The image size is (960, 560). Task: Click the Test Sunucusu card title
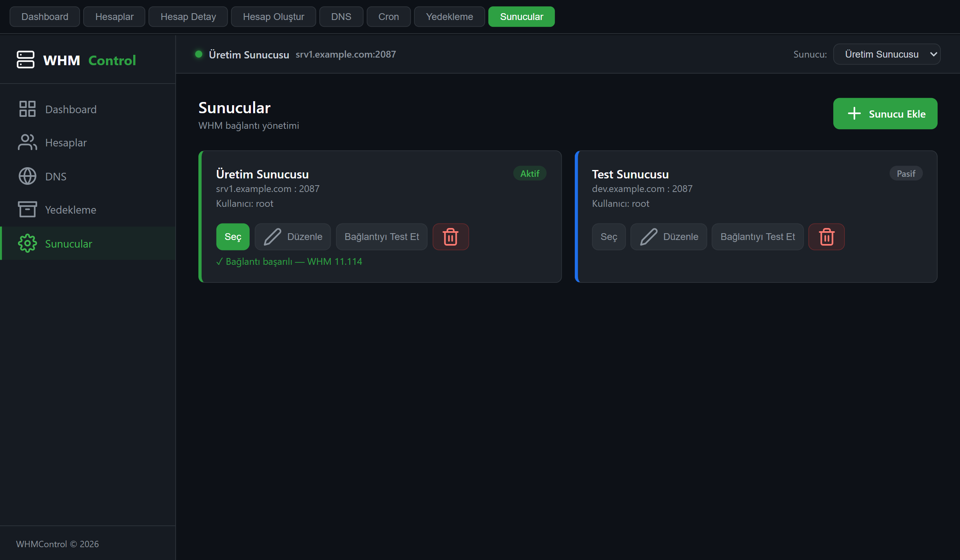(x=630, y=174)
